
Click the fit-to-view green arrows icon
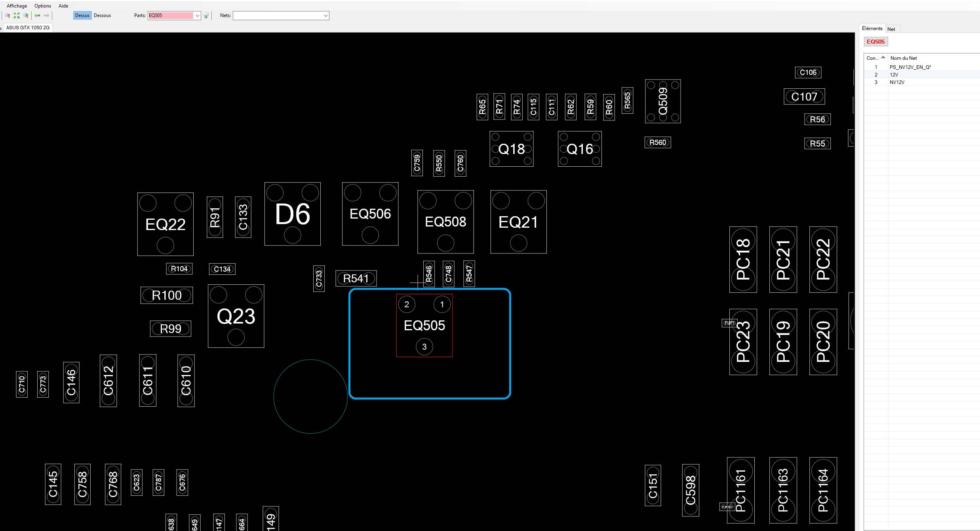(17, 15)
